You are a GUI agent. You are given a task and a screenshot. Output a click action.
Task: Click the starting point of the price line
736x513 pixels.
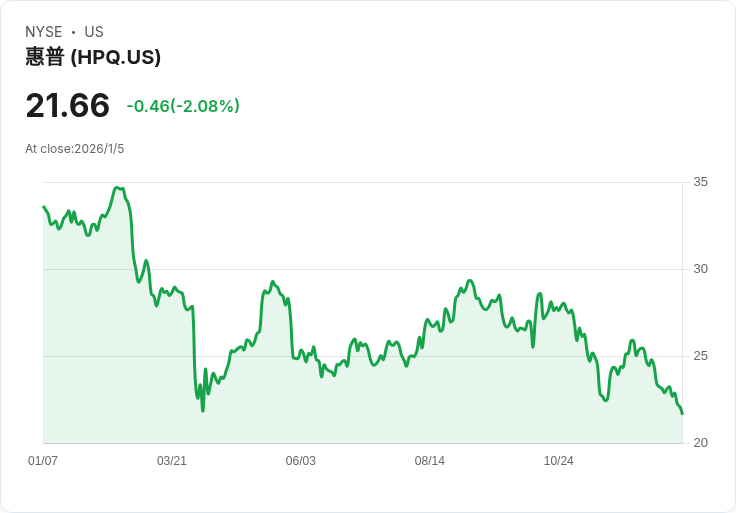pyautogui.click(x=43, y=207)
